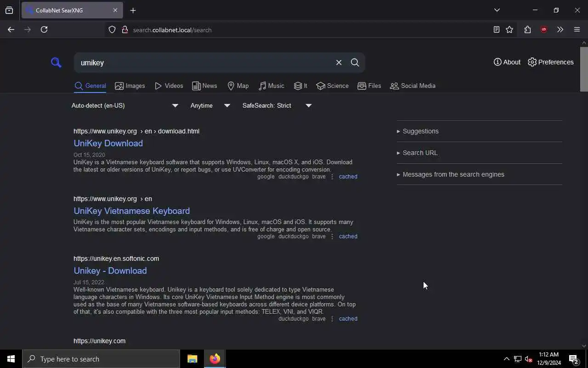Click the browser address bar

click(x=310, y=30)
